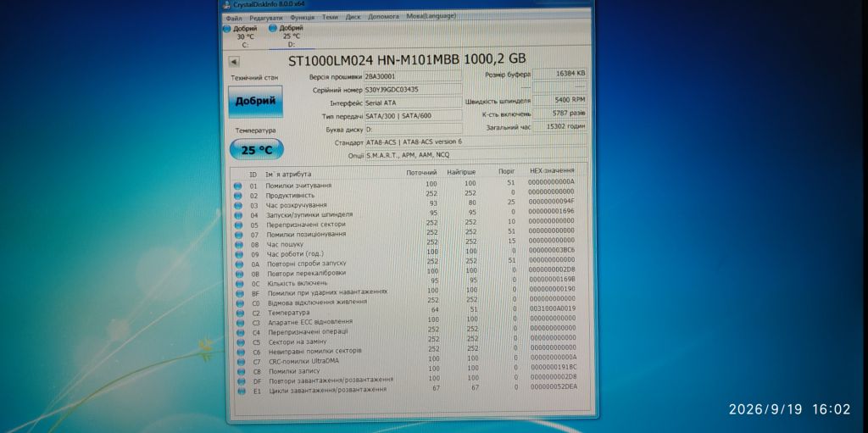Image resolution: width=868 pixels, height=433 pixels.
Task: Click status icon of attribute 02 Продуктивність
Action: coord(238,196)
